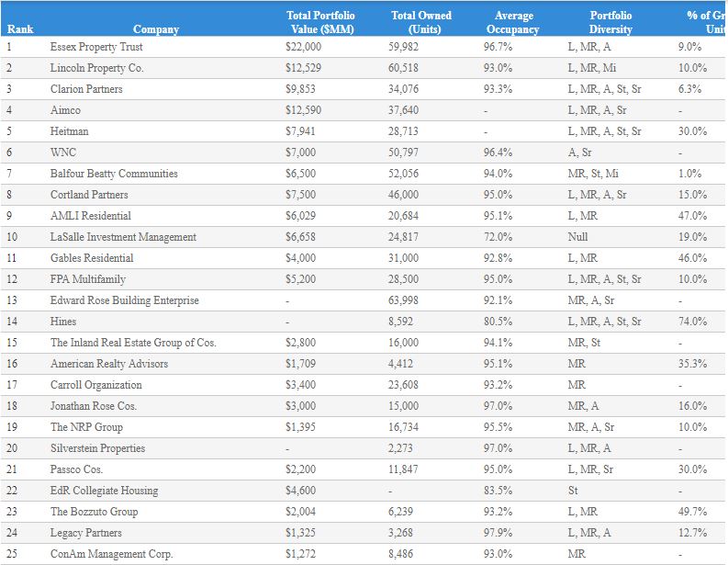
Task: Click the 12.7% value in Legacy row
Action: (x=693, y=533)
